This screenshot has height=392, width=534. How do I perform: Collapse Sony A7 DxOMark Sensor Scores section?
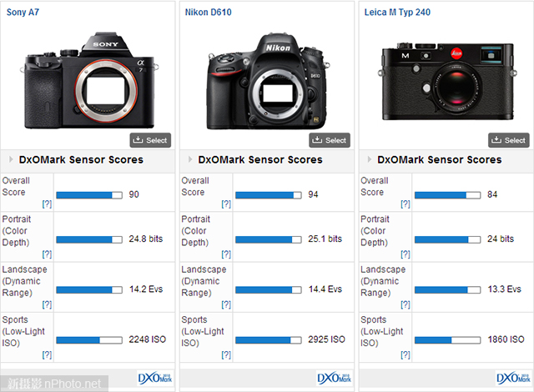pos(11,159)
